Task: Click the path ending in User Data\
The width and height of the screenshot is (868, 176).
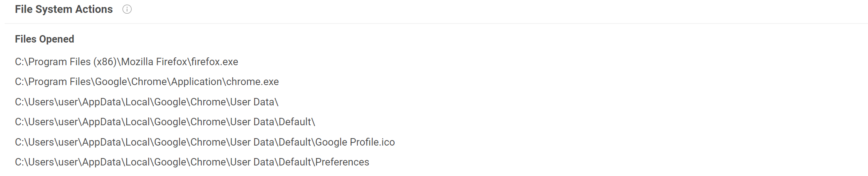Action: (x=147, y=102)
